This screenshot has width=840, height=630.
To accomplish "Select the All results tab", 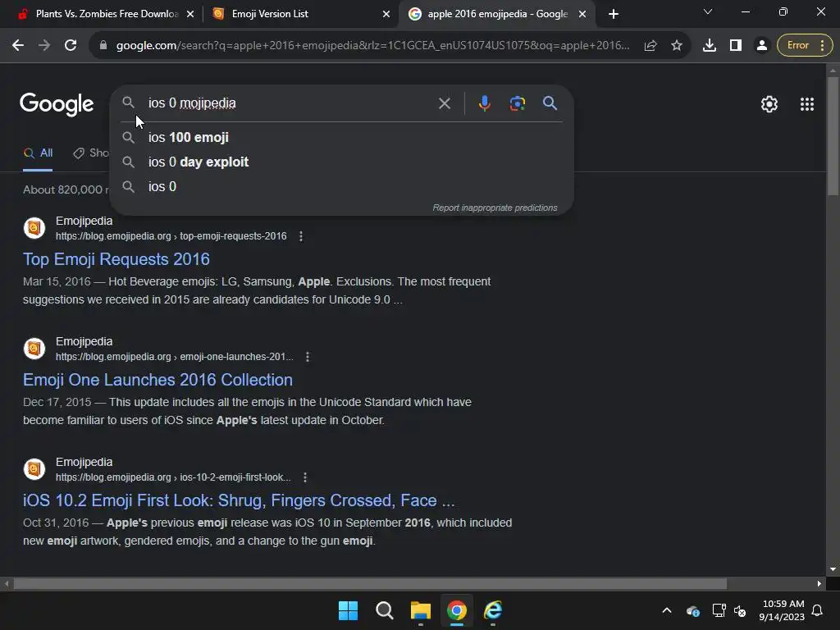I will click(38, 153).
